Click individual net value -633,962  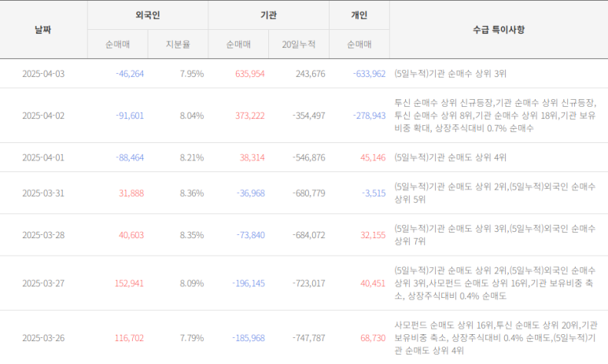369,74
